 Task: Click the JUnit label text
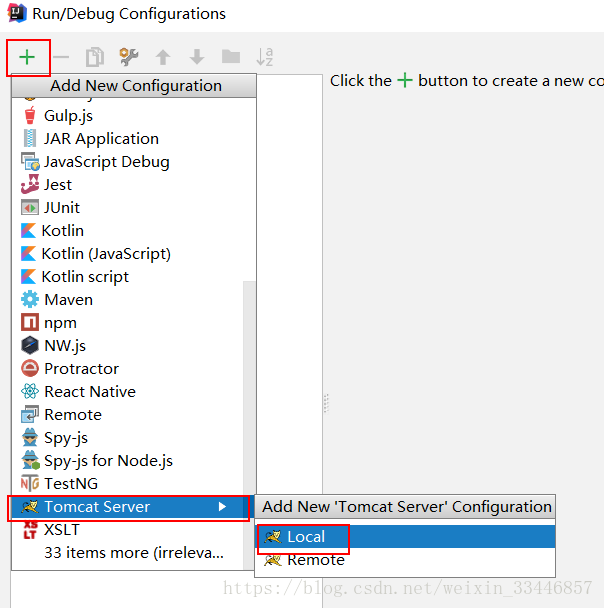click(62, 208)
